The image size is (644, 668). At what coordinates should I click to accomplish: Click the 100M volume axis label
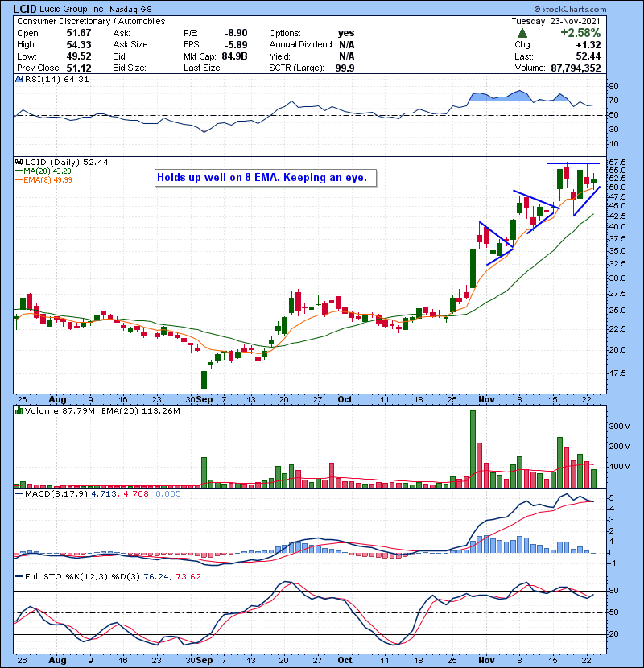(x=620, y=467)
